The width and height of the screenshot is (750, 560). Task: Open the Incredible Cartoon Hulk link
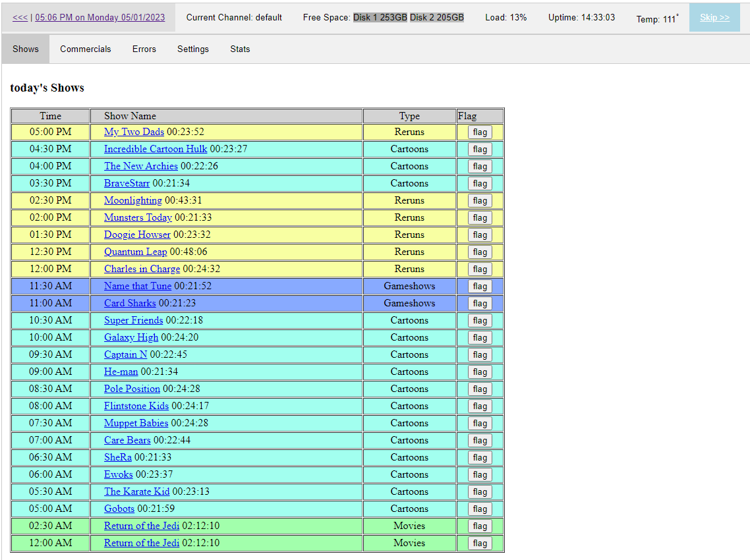[x=156, y=149]
